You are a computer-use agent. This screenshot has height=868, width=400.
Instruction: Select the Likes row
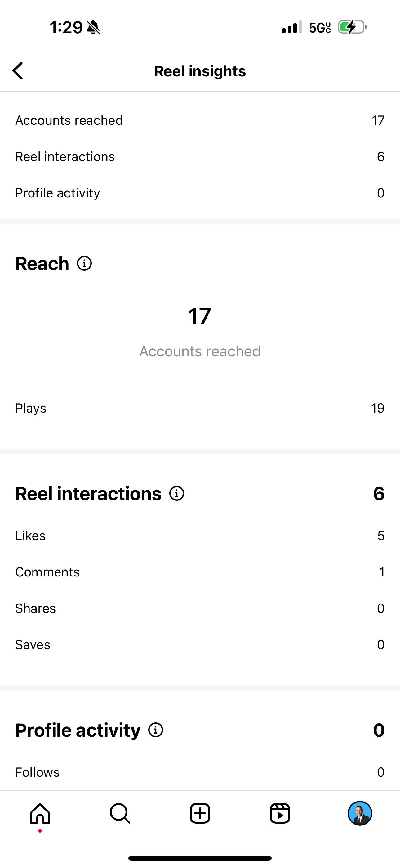[200, 536]
